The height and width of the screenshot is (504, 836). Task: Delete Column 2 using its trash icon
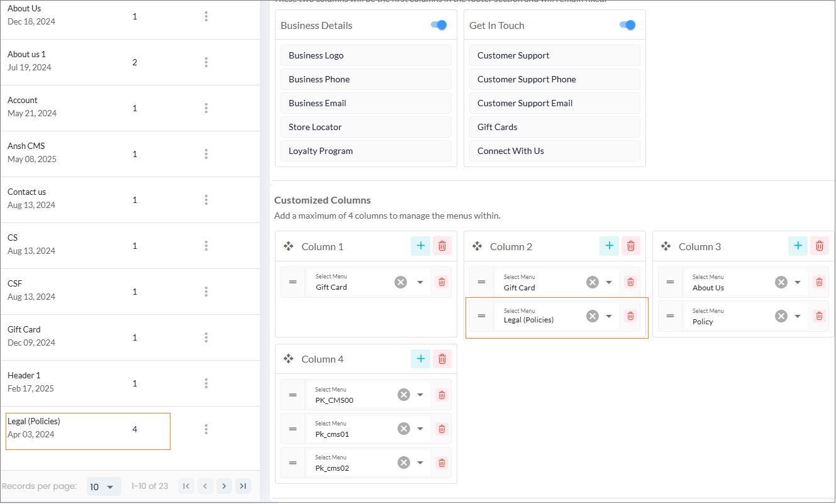click(x=630, y=246)
